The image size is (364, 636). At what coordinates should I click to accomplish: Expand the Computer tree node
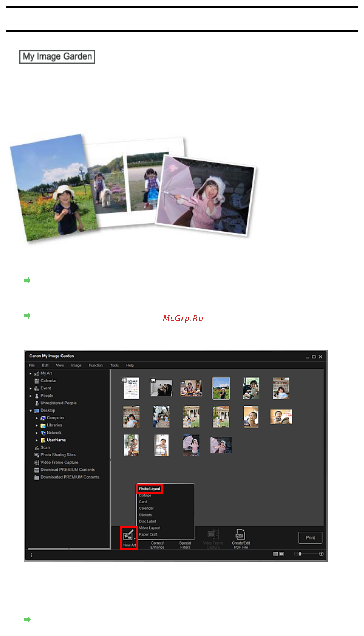pyautogui.click(x=37, y=418)
